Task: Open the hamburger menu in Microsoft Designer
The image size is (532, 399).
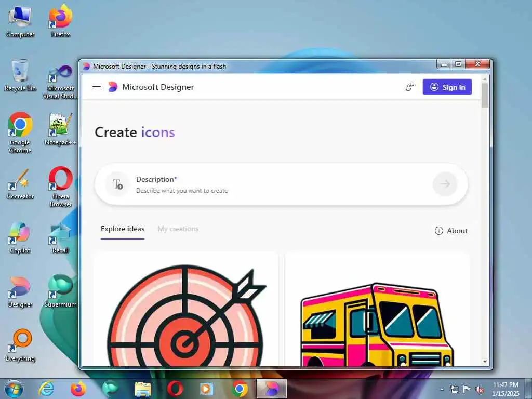Action: 96,87
